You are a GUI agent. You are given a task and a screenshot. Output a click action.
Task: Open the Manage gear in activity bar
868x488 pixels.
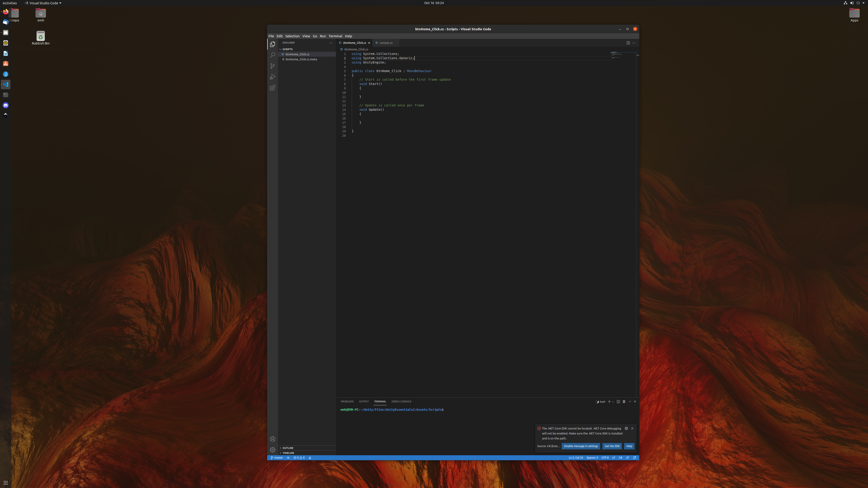pyautogui.click(x=273, y=450)
